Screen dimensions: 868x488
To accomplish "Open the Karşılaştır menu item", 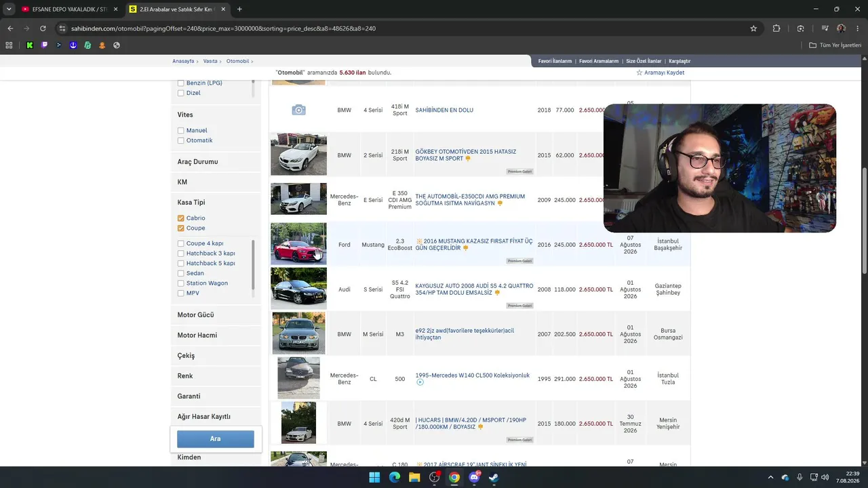I will tap(679, 61).
